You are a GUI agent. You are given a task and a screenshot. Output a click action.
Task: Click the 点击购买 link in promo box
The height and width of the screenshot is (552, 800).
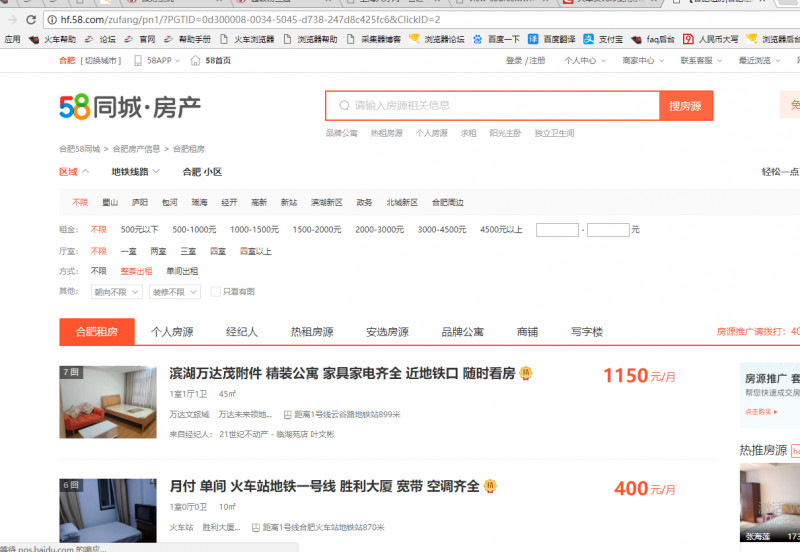click(x=761, y=412)
